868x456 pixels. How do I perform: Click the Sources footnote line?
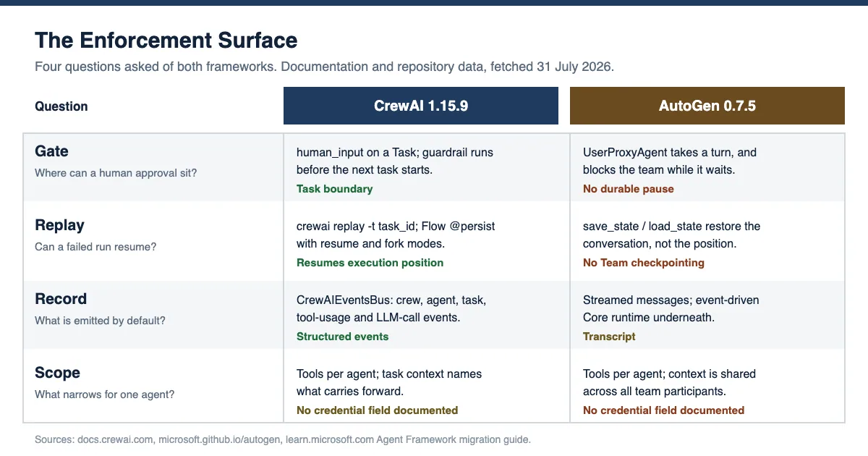click(283, 439)
